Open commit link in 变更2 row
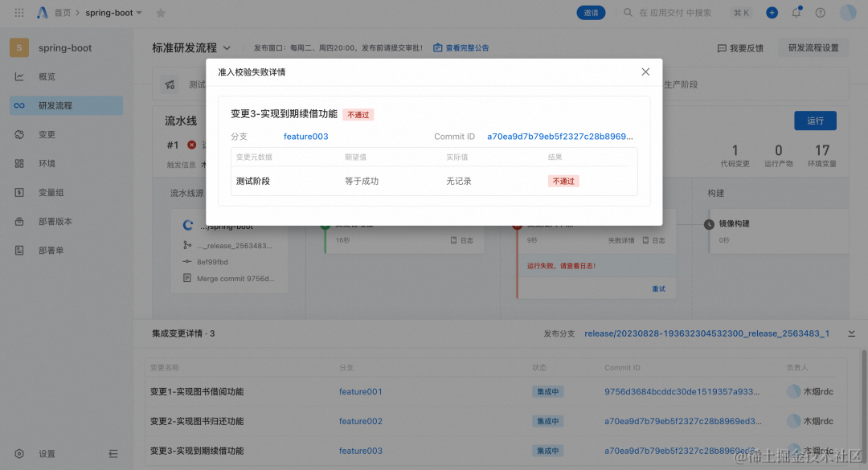868x470 pixels. 682,421
